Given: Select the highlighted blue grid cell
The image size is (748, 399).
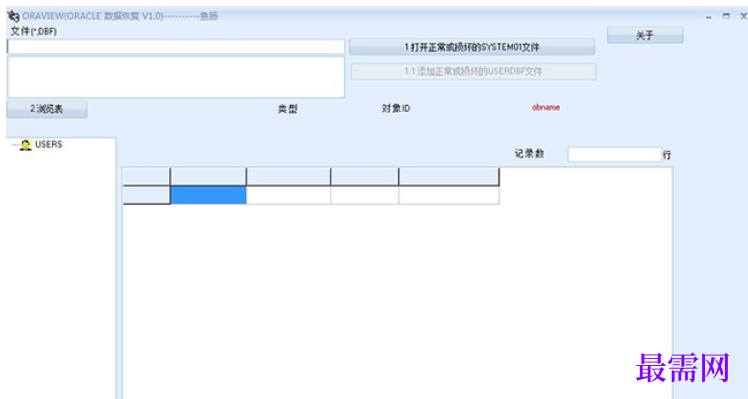Looking at the screenshot, I should [208, 195].
